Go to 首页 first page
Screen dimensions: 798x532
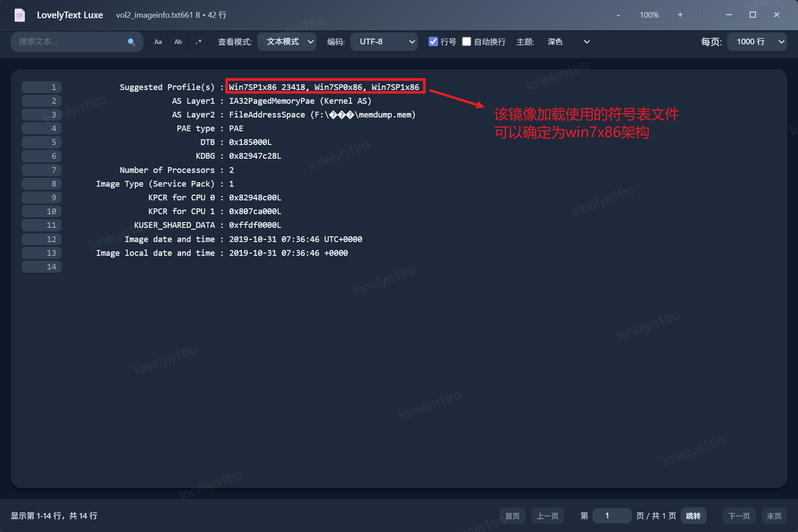[512, 516]
